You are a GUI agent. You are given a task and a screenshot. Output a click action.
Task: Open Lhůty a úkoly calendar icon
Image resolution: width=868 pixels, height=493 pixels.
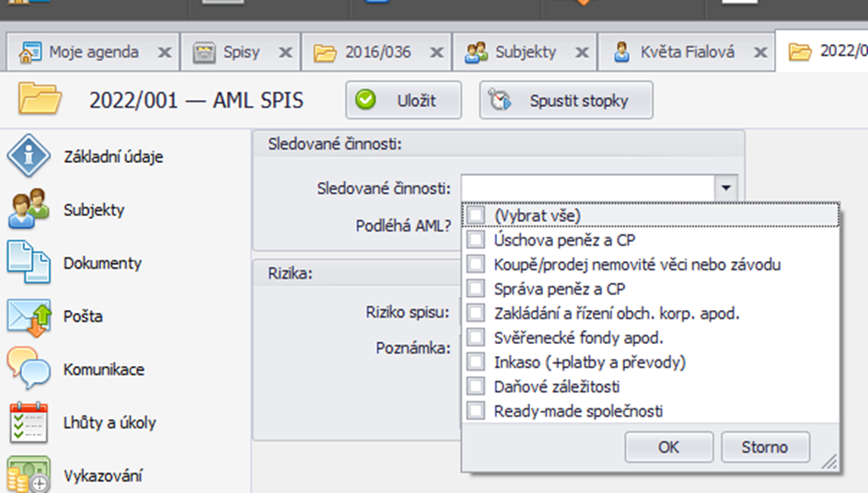tap(29, 422)
